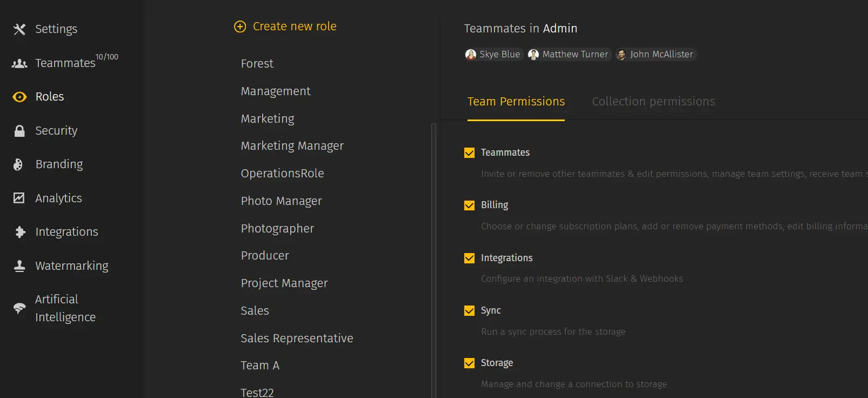Click the Storage permission label
This screenshot has width=868, height=398.
tap(497, 363)
